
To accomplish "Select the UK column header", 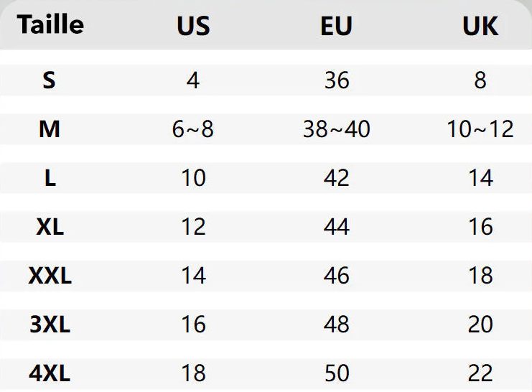I will (480, 26).
